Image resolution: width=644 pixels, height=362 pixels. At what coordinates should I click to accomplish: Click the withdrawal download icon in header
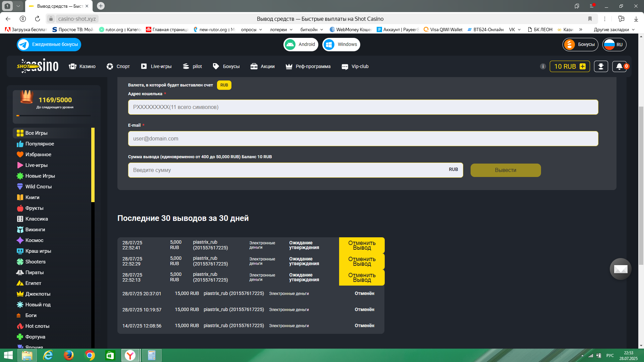601,66
